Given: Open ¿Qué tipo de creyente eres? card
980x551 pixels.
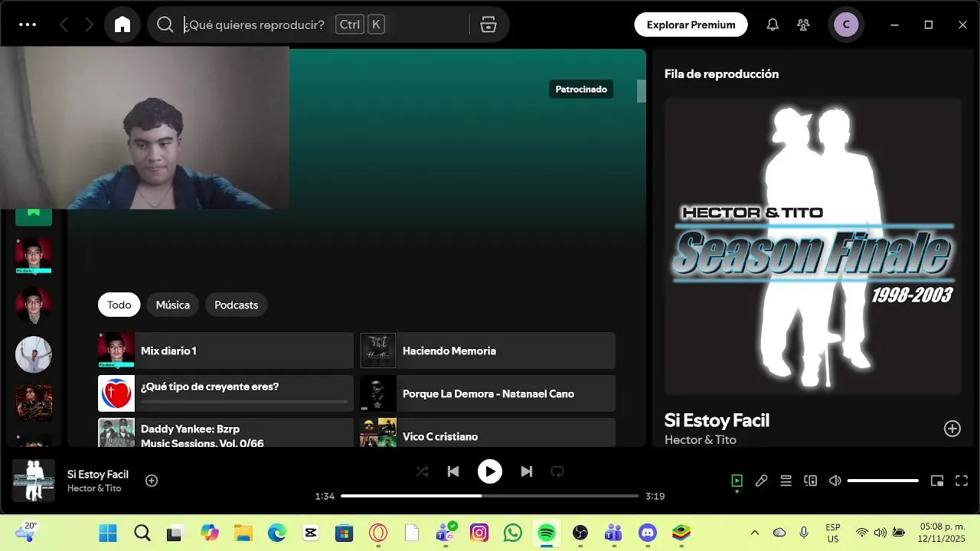Looking at the screenshot, I should pyautogui.click(x=226, y=393).
